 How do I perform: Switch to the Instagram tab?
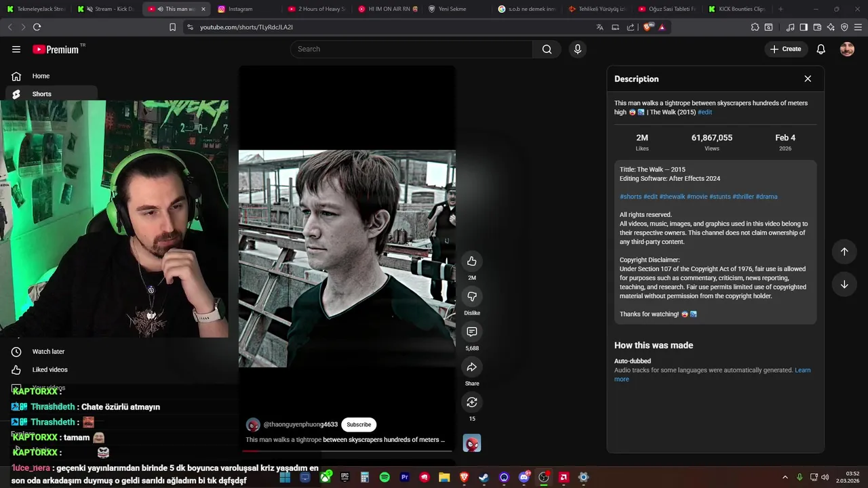[x=245, y=9]
